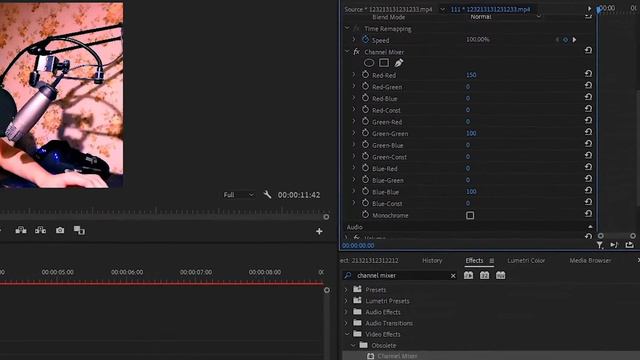Select free draw bezier pen mask
The image size is (640, 360).
point(398,63)
